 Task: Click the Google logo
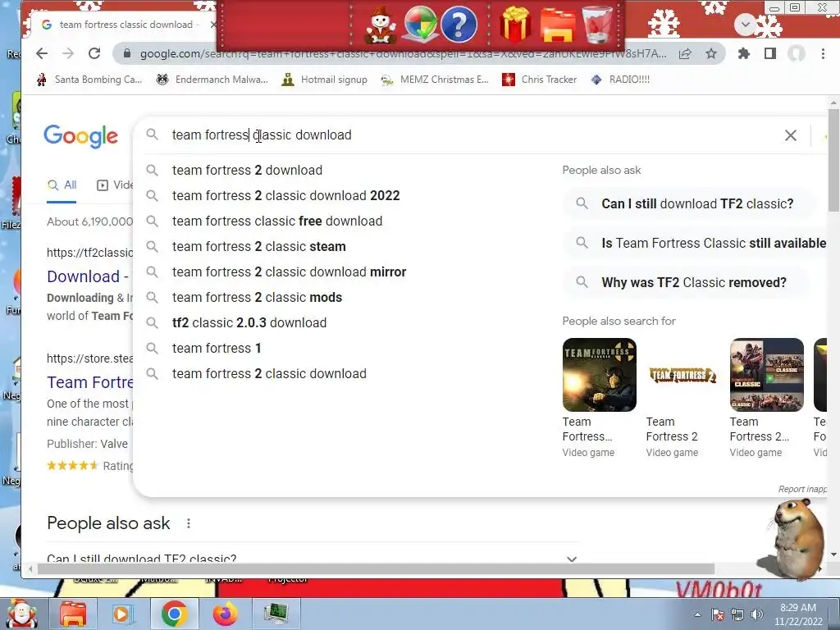[x=81, y=136]
